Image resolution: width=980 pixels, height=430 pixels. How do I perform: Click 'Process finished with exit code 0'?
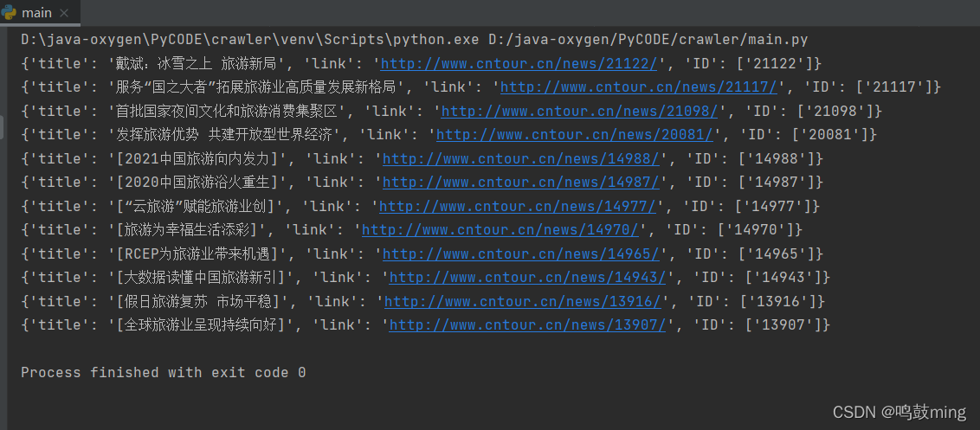[x=163, y=373]
